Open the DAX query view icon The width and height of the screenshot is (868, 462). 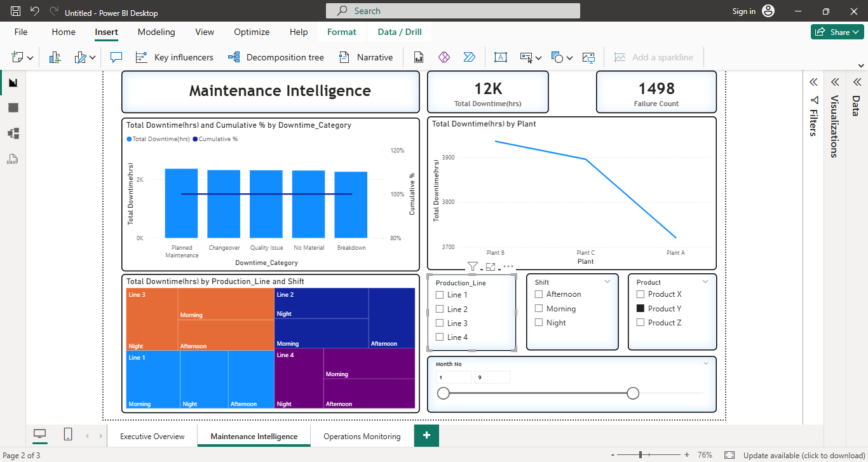pos(13,159)
